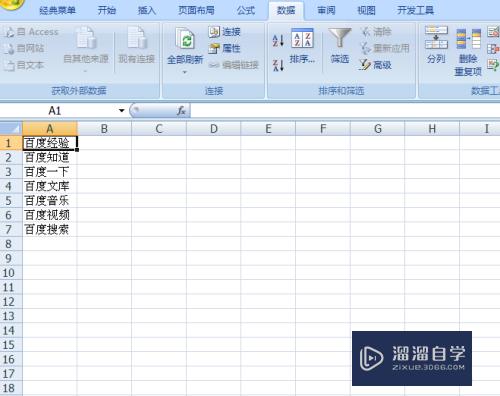Click the fx insert function button
Screen dimensions: 500x396
click(x=181, y=111)
